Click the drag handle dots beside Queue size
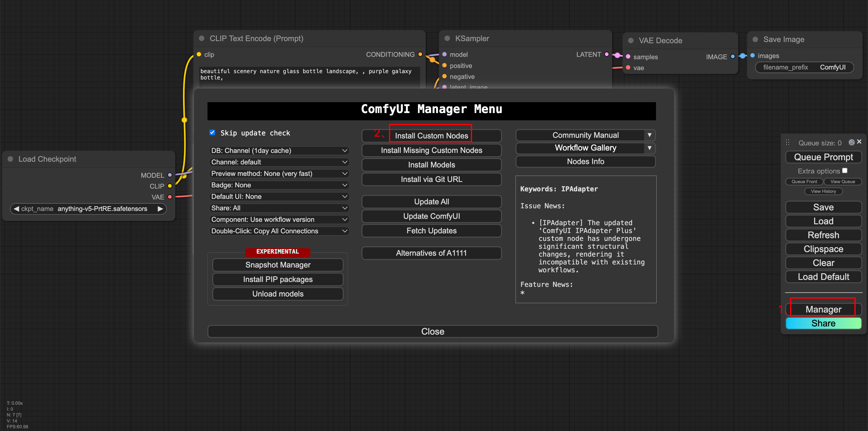Viewport: 868px width, 431px height. 788,142
